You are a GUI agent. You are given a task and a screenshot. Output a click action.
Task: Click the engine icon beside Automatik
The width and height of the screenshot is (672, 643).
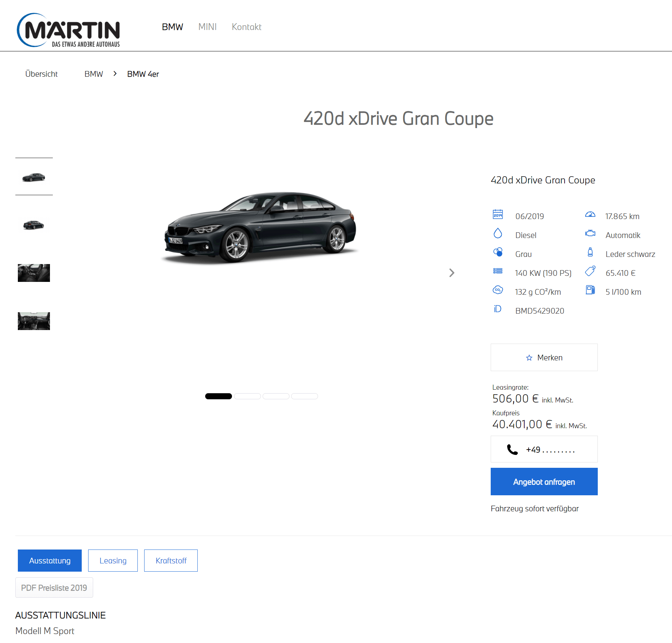coord(590,233)
